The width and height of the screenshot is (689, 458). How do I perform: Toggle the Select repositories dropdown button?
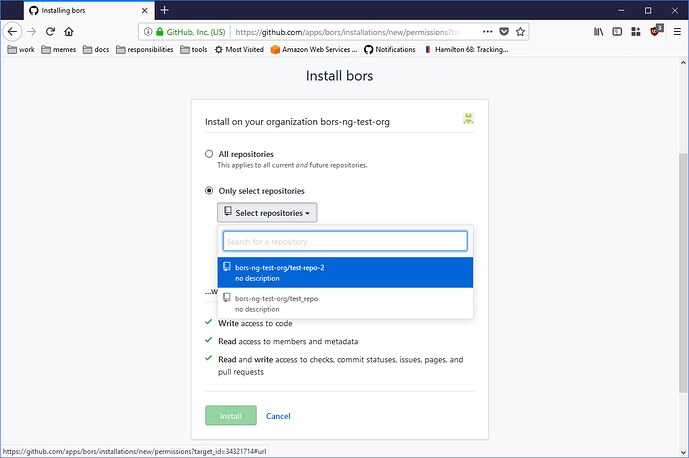pos(267,213)
